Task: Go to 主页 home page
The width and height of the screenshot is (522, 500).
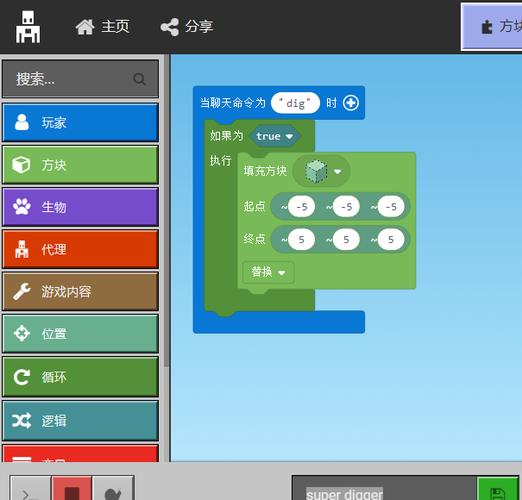Action: (103, 27)
